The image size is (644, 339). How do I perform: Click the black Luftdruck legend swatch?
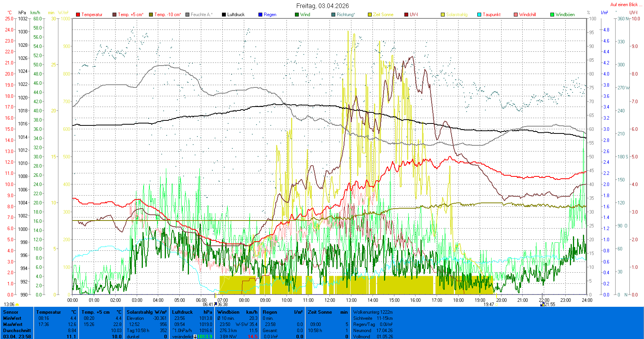pyautogui.click(x=224, y=15)
